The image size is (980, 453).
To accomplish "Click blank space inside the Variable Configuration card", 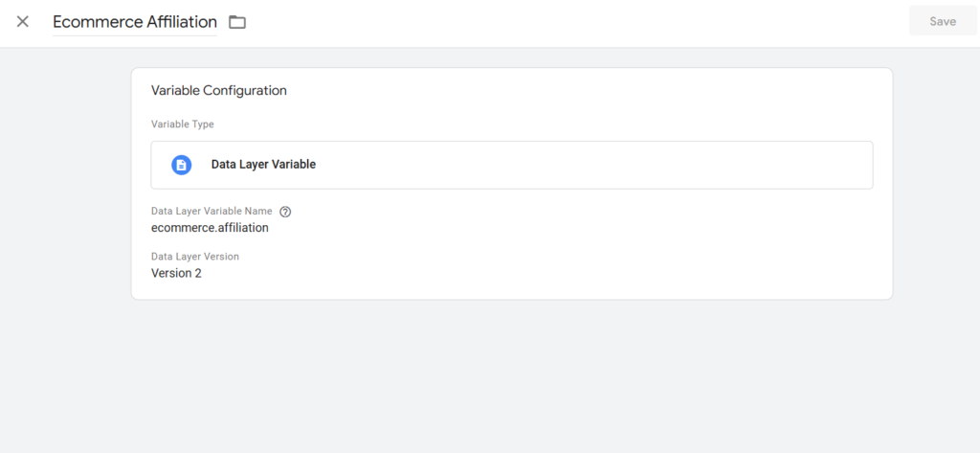I will 563,250.
